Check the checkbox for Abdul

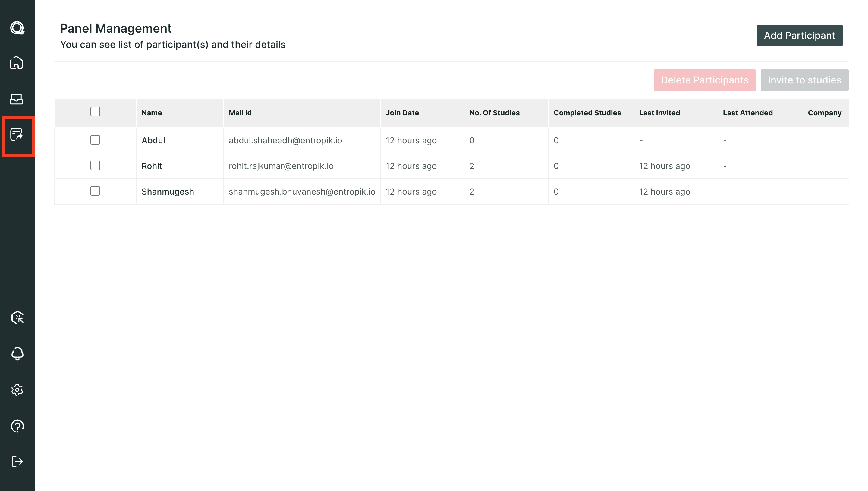point(95,140)
